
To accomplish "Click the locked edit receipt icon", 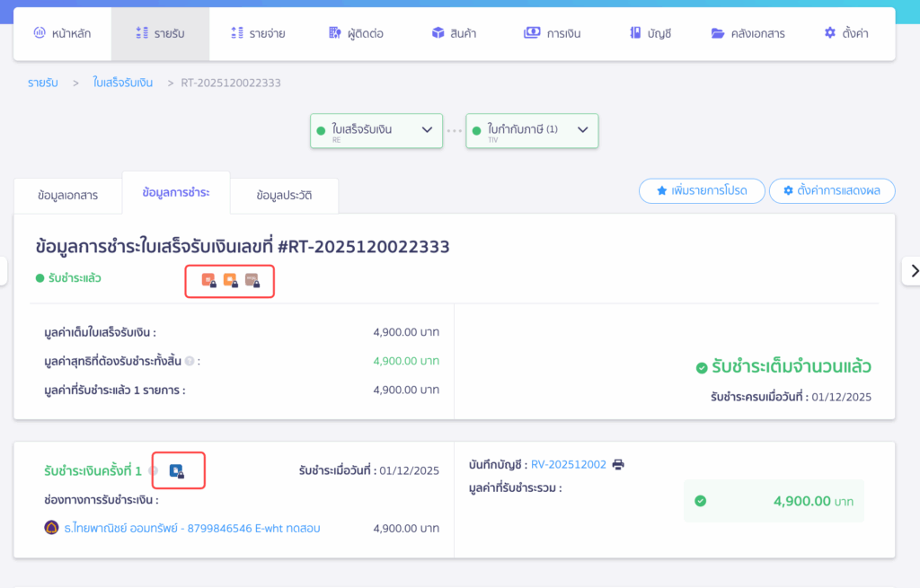I will click(208, 280).
